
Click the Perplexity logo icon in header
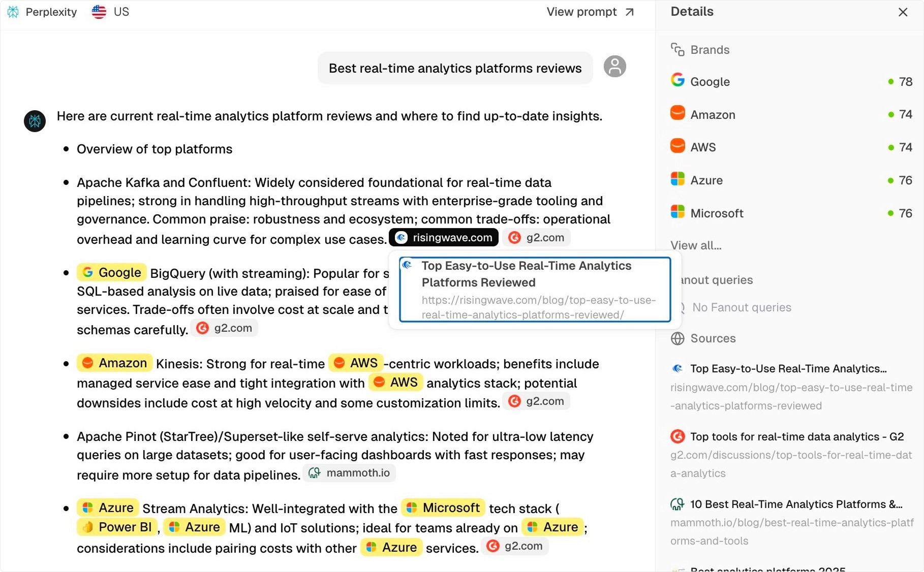13,12
